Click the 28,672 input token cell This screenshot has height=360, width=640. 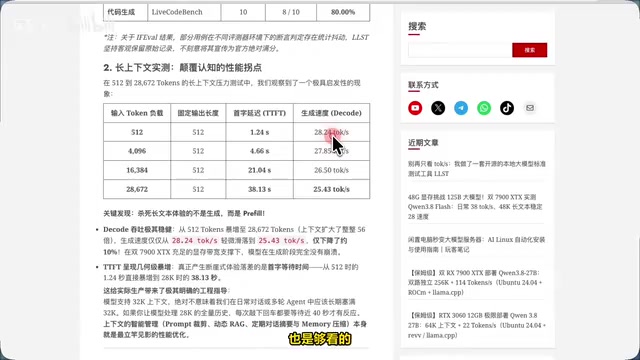coord(137,189)
